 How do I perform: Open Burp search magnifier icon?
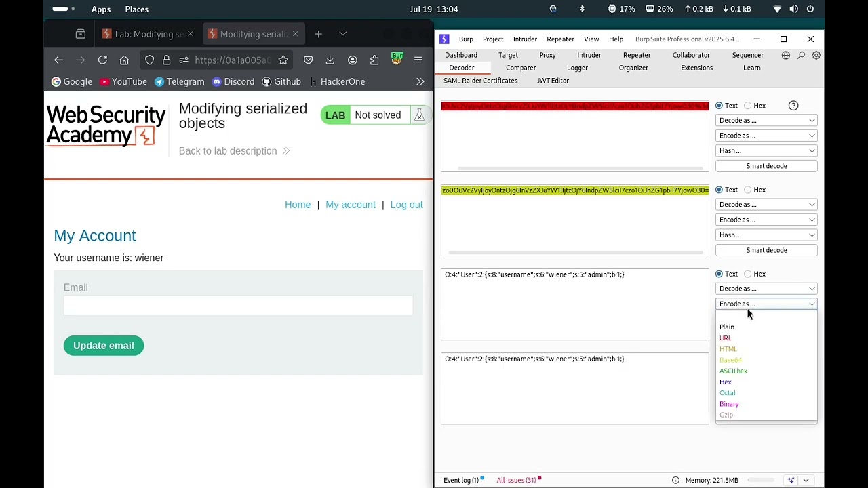(801, 55)
